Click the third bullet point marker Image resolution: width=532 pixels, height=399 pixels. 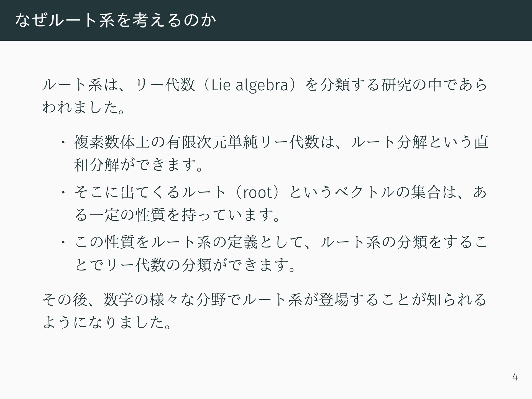pyautogui.click(x=64, y=242)
